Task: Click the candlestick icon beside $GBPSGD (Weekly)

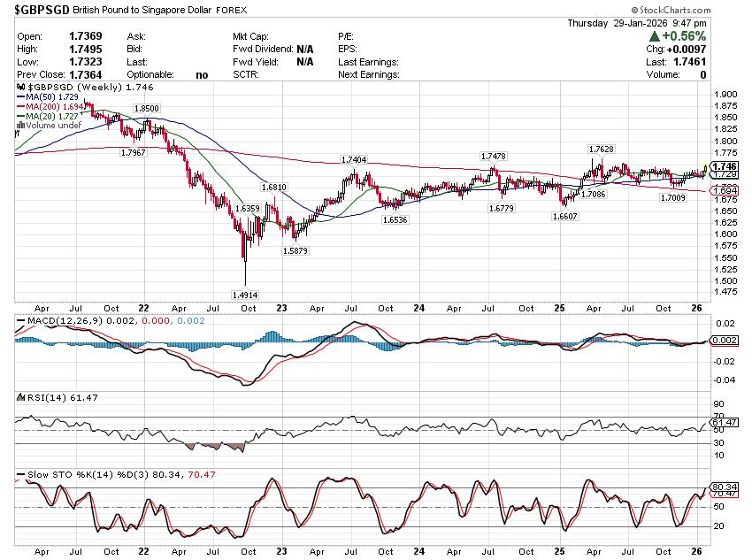Action: (21, 88)
